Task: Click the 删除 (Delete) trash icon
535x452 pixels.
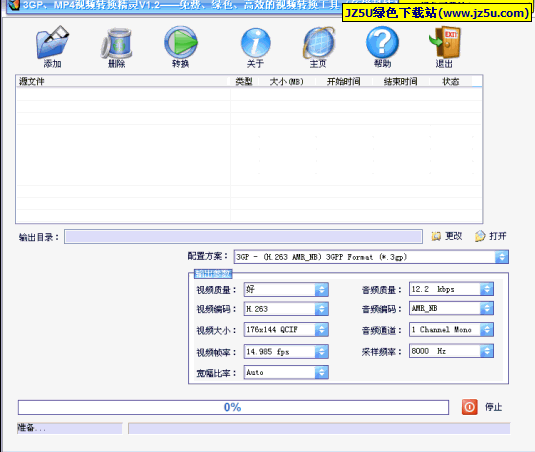Action: (116, 43)
